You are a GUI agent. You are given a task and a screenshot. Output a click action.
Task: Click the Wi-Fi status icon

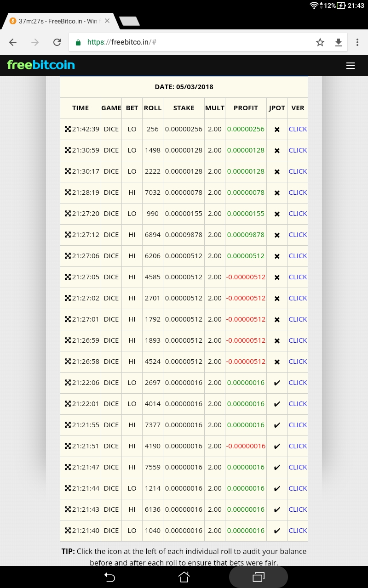pos(315,6)
